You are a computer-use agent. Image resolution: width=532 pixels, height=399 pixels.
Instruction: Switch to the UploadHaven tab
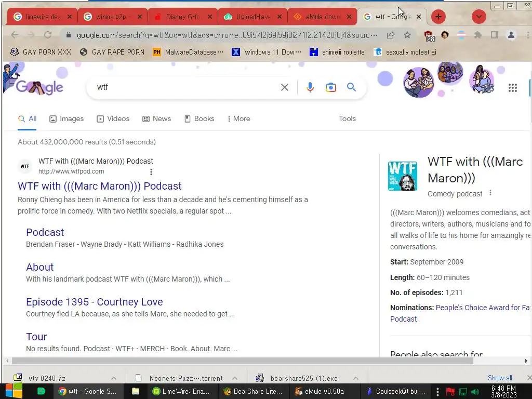tap(253, 17)
